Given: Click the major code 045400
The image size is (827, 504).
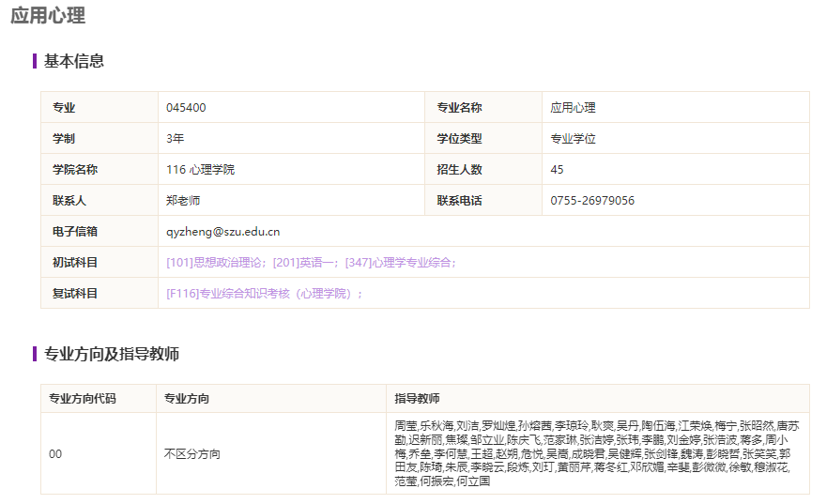Looking at the screenshot, I should coord(186,108).
